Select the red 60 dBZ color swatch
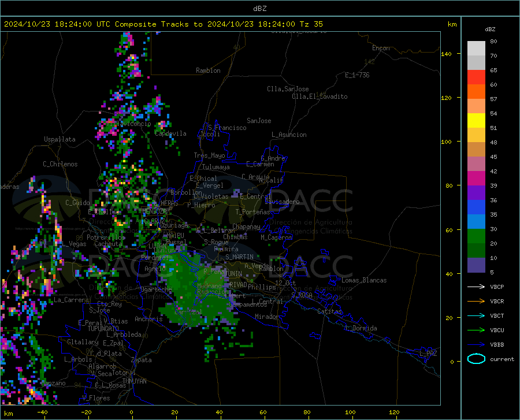The height and width of the screenshot is (420, 520). [x=476, y=77]
